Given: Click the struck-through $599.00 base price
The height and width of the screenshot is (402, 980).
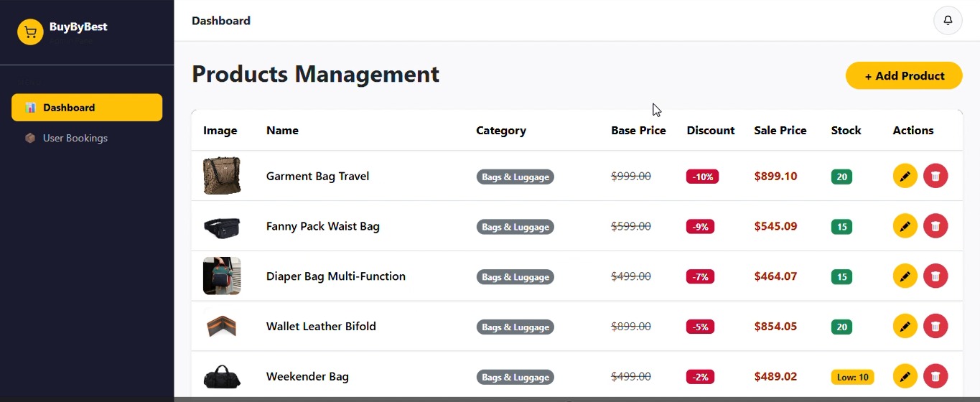Looking at the screenshot, I should [631, 226].
